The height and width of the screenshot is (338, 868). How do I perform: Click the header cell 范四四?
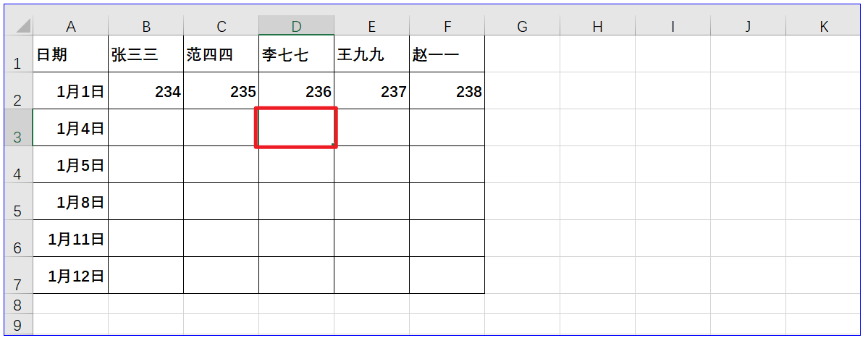pyautogui.click(x=221, y=54)
